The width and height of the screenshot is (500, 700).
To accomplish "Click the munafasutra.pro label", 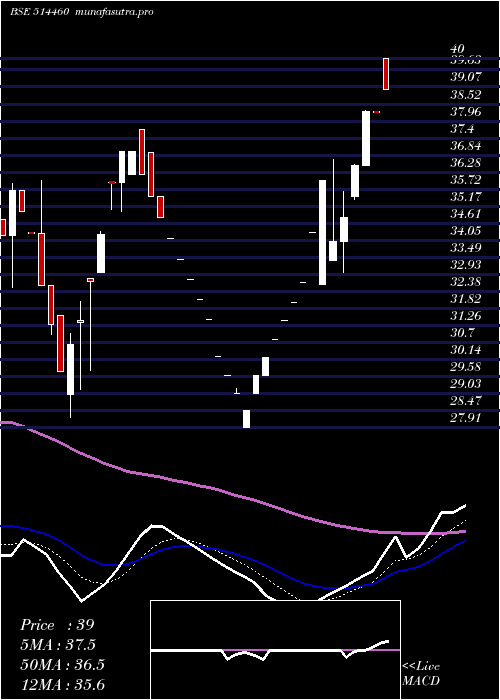I will click(x=115, y=12).
